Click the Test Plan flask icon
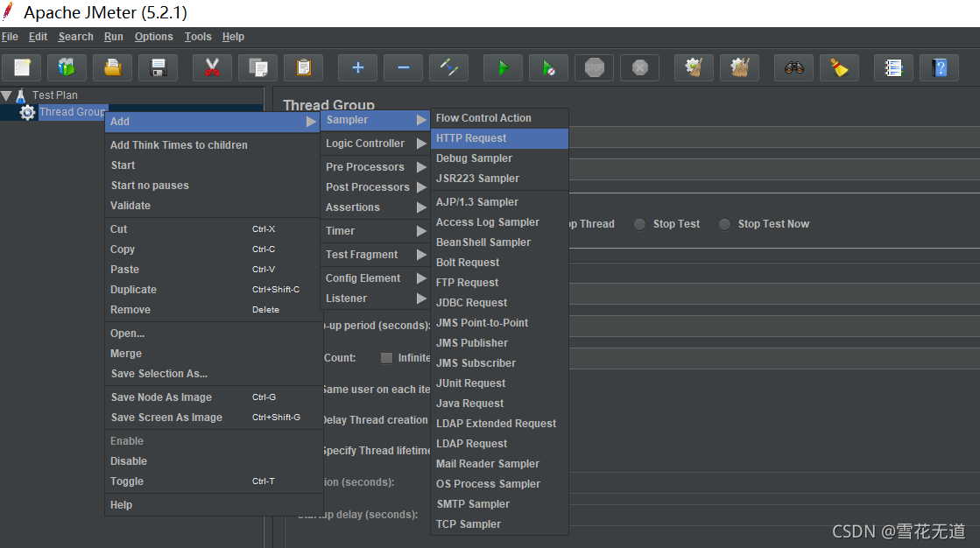This screenshot has height=548, width=980. [x=21, y=95]
